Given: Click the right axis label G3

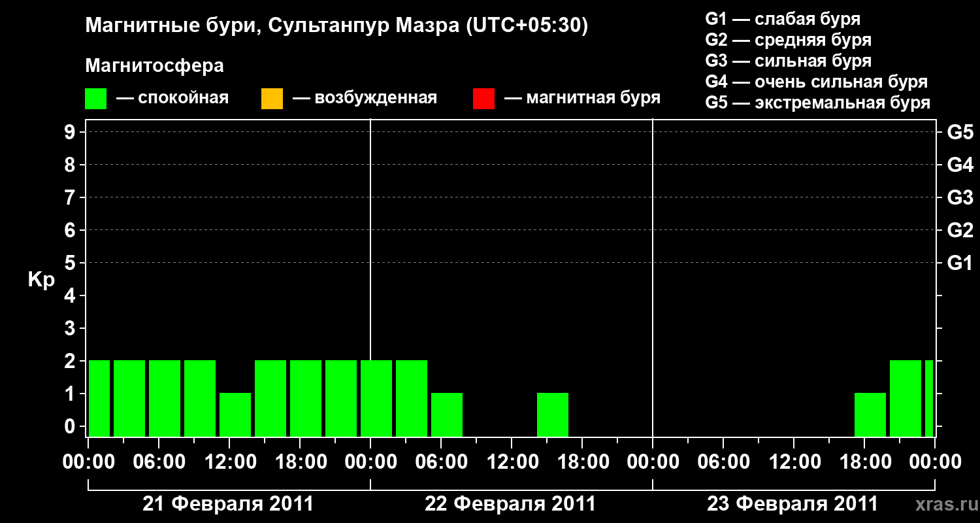Looking at the screenshot, I should coord(960,197).
